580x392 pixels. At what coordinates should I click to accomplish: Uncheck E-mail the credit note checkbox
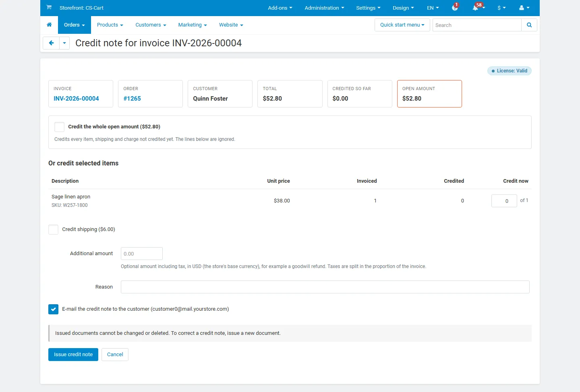(53, 309)
